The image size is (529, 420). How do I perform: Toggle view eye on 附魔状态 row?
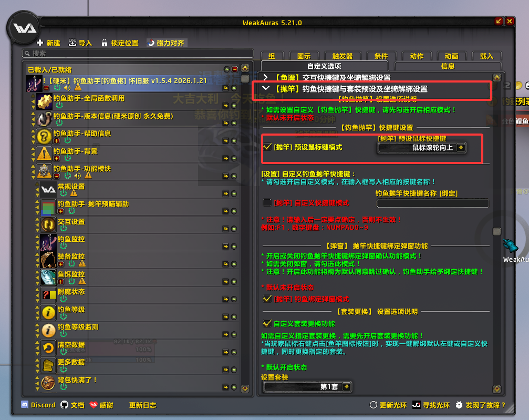click(x=234, y=300)
